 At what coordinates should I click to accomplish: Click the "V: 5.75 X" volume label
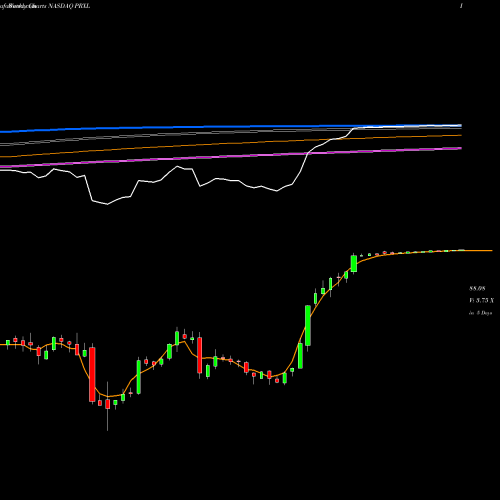tap(481, 300)
